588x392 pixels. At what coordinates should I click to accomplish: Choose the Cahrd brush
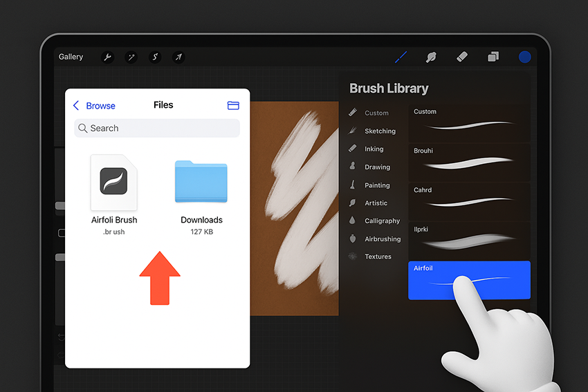pyautogui.click(x=469, y=202)
